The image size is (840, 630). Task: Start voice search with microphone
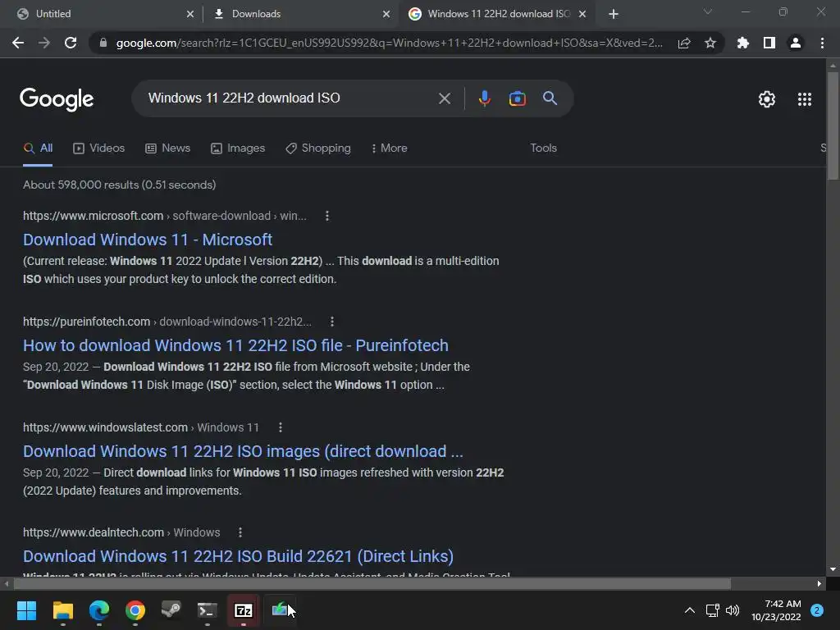(484, 98)
